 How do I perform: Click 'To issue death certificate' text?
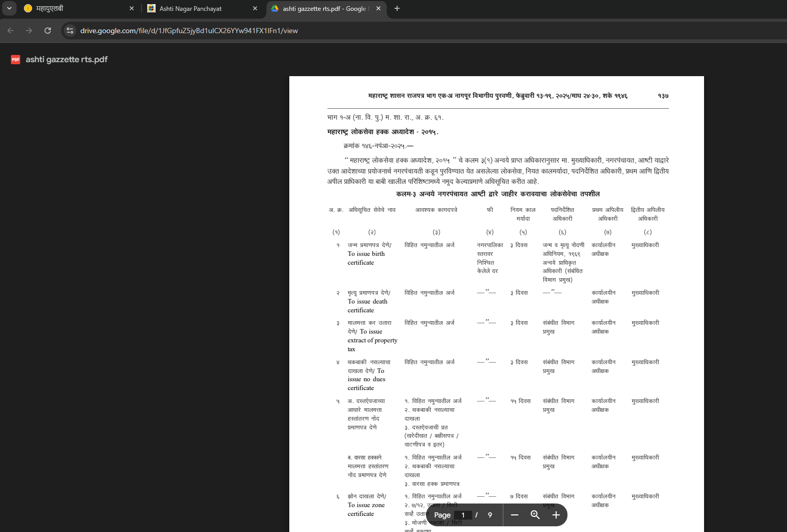tap(368, 306)
